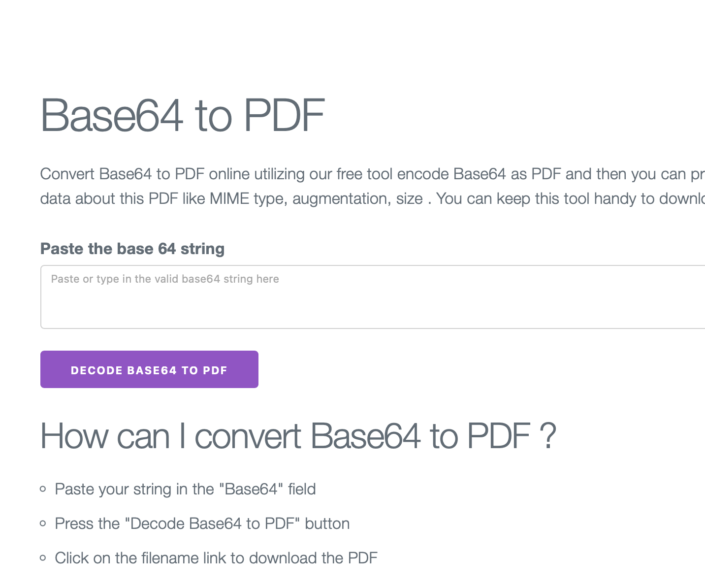This screenshot has width=705, height=588.
Task: Click the 'How can I convert Base64 to PDF ?' heading
Action: click(x=297, y=436)
